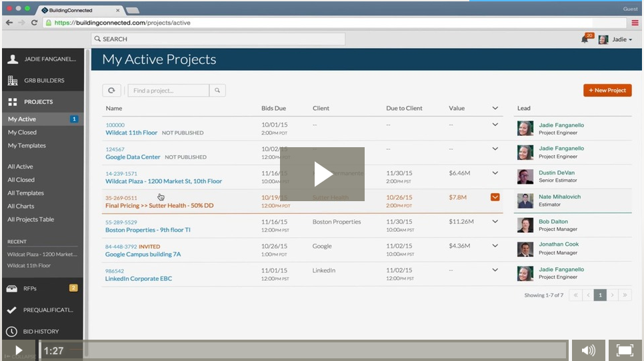Collapse the Sutter Health row orange chevron
This screenshot has width=644, height=361.
[x=495, y=197]
